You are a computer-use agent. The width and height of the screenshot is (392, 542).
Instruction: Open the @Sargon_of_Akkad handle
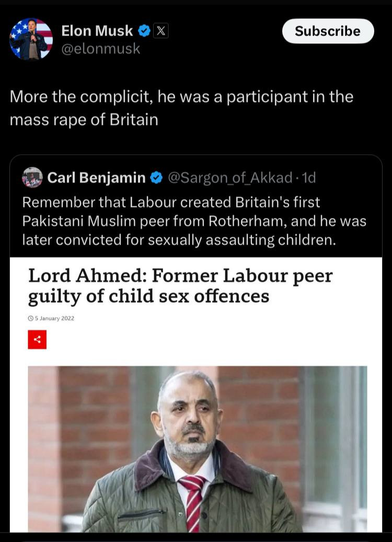[230, 178]
